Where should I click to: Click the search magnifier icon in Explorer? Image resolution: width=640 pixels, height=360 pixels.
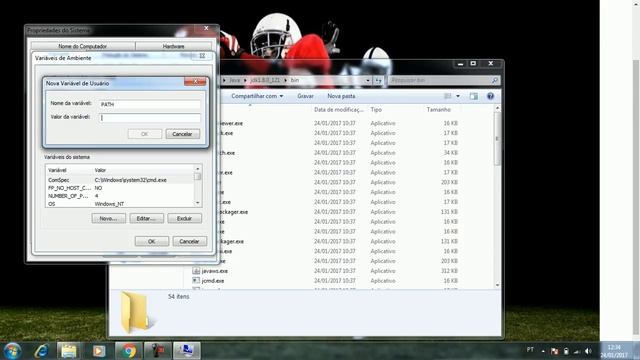tap(495, 80)
